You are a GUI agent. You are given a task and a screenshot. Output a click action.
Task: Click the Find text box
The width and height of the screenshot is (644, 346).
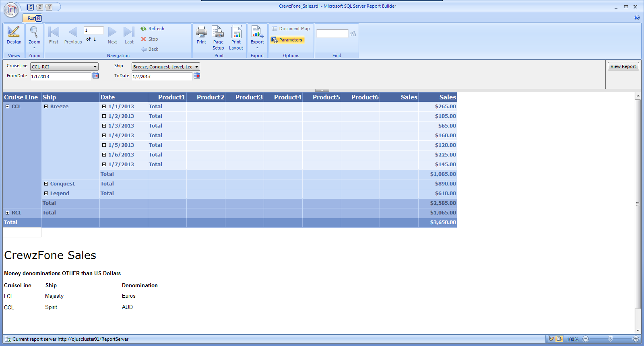coord(332,34)
